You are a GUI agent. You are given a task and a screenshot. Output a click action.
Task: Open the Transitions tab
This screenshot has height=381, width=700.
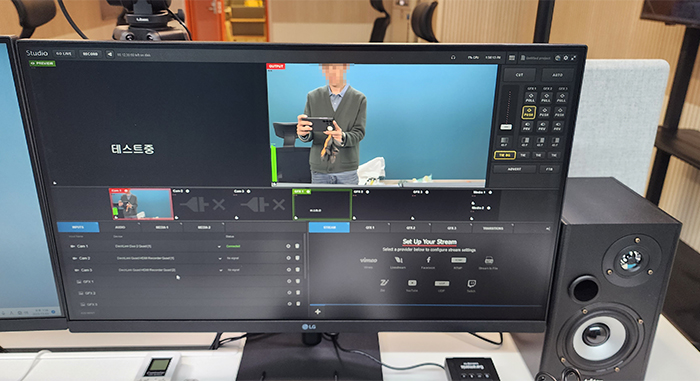pyautogui.click(x=493, y=228)
